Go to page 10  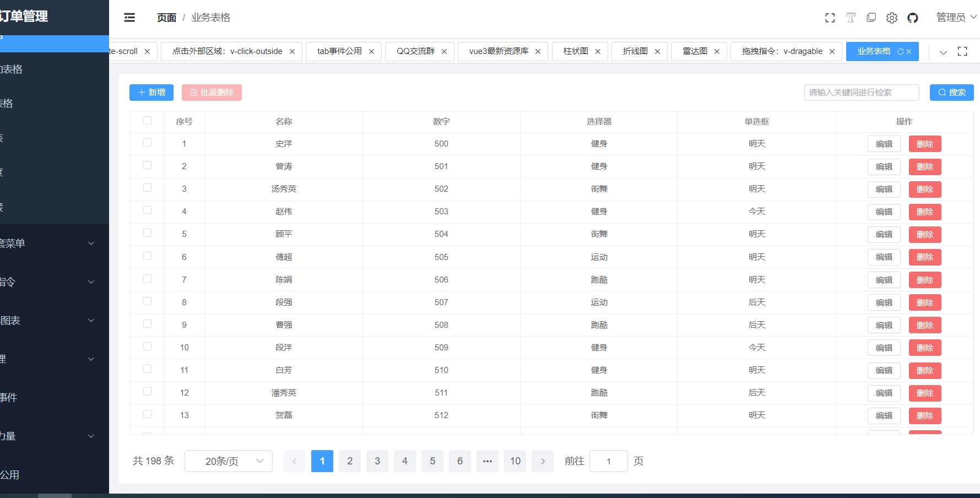coord(515,461)
